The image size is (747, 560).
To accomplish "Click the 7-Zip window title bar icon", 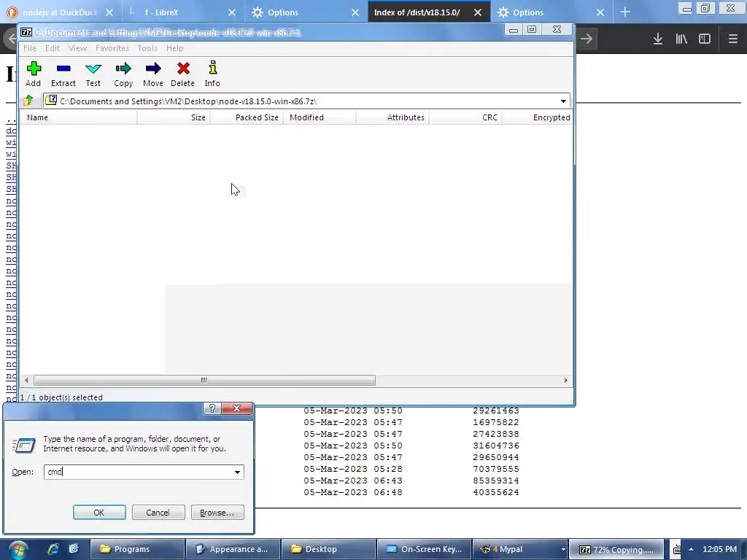I will [x=27, y=32].
